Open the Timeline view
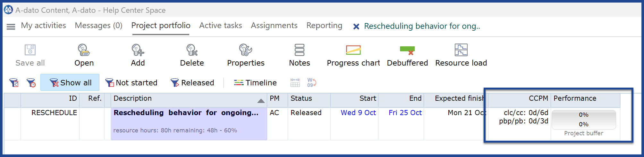This screenshot has width=644, height=157. pyautogui.click(x=255, y=83)
